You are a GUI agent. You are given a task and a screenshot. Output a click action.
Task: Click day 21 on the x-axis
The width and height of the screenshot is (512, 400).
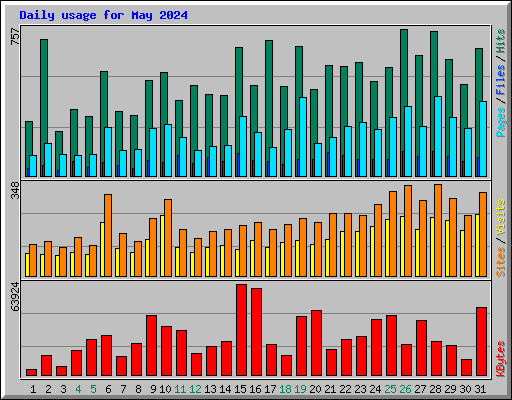[330, 389]
